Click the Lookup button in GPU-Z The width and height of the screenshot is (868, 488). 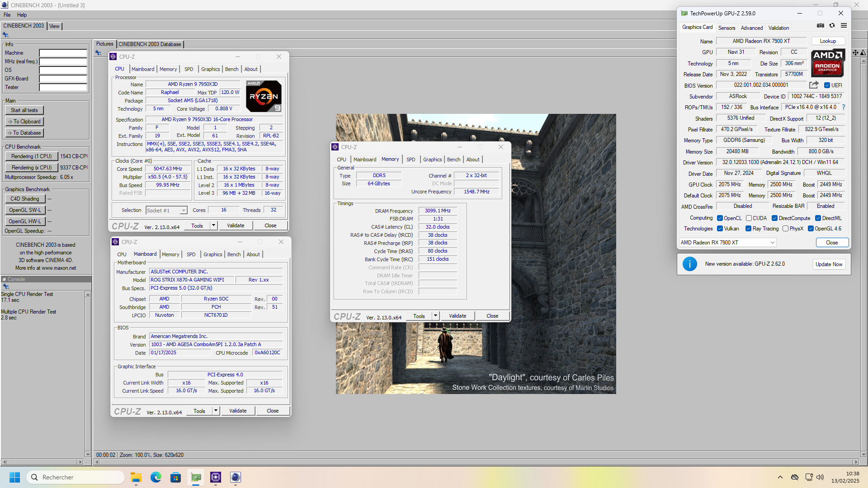coord(828,41)
